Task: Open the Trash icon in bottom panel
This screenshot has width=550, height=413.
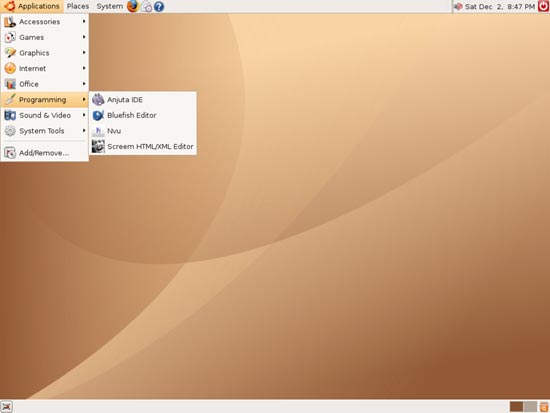Action: 544,407
